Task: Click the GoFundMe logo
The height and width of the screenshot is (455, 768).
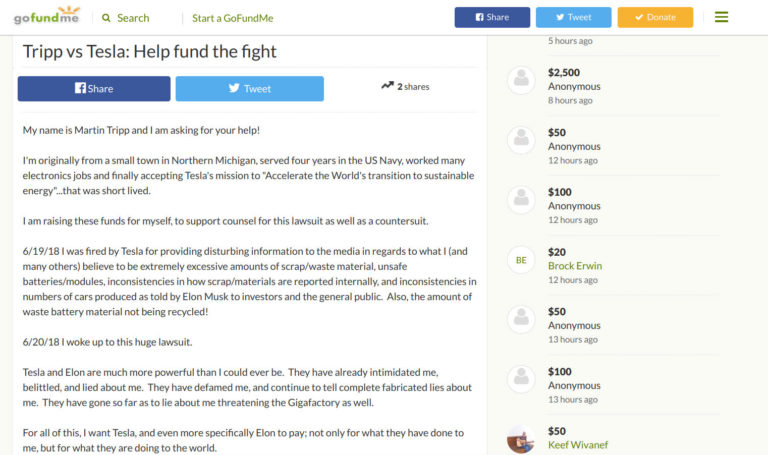Action: coord(47,16)
